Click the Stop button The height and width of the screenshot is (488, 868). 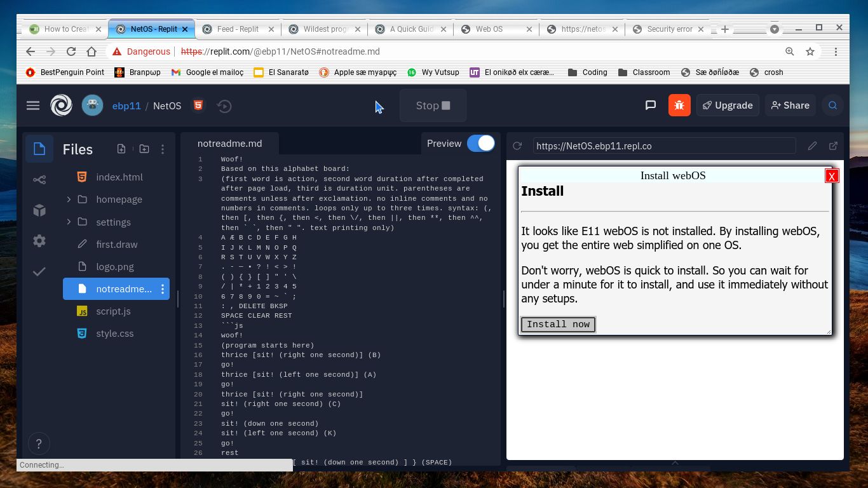pyautogui.click(x=433, y=105)
